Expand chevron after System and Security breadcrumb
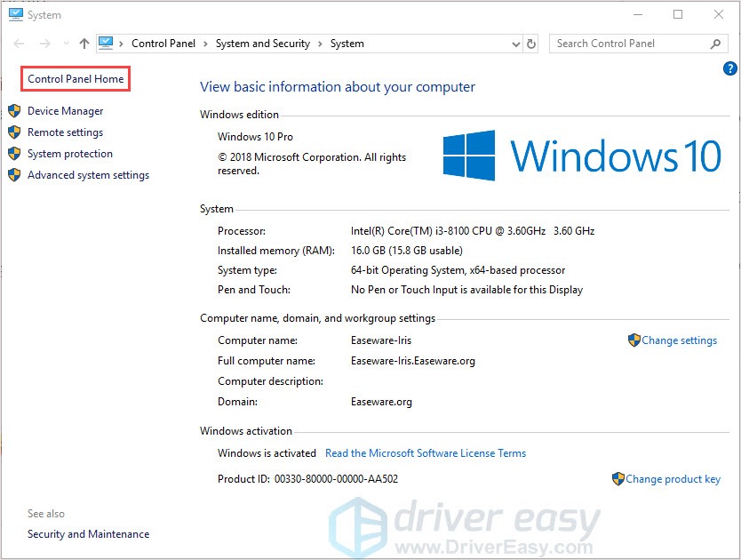The height and width of the screenshot is (560, 741). click(x=321, y=44)
